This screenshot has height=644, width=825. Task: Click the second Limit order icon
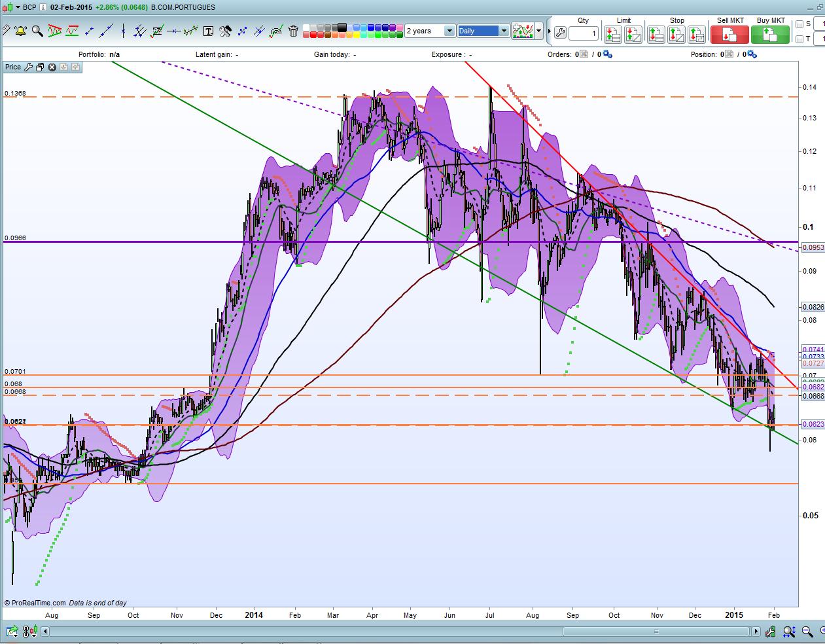[633, 34]
